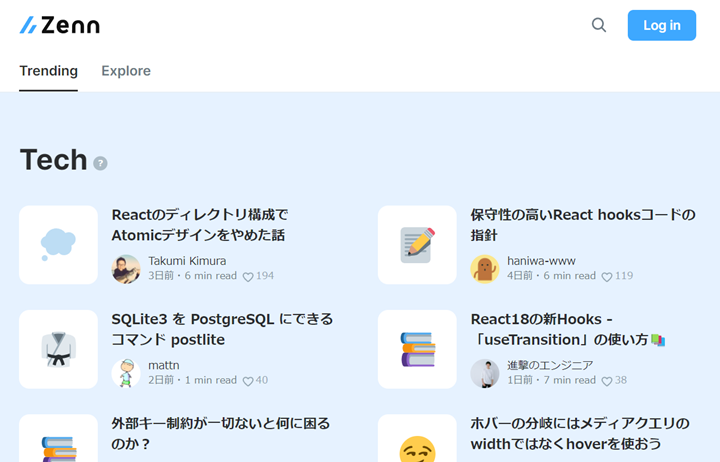Image resolution: width=720 pixels, height=462 pixels.
Task: Open author name mattn
Action: coord(163,365)
